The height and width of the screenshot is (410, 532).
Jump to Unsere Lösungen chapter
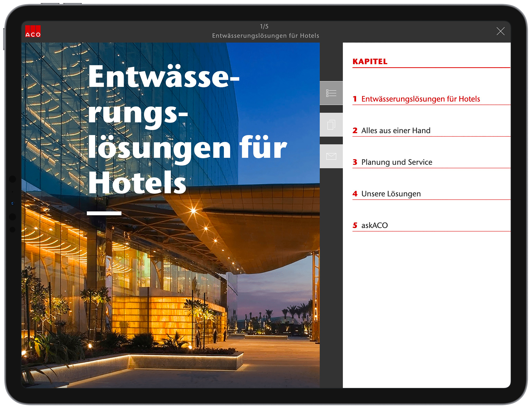click(391, 194)
